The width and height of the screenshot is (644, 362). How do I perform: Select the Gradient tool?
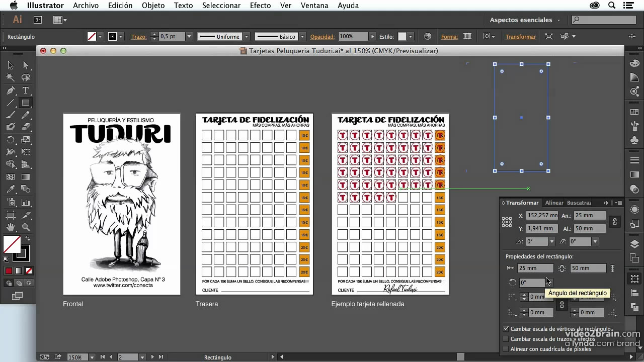(x=26, y=177)
